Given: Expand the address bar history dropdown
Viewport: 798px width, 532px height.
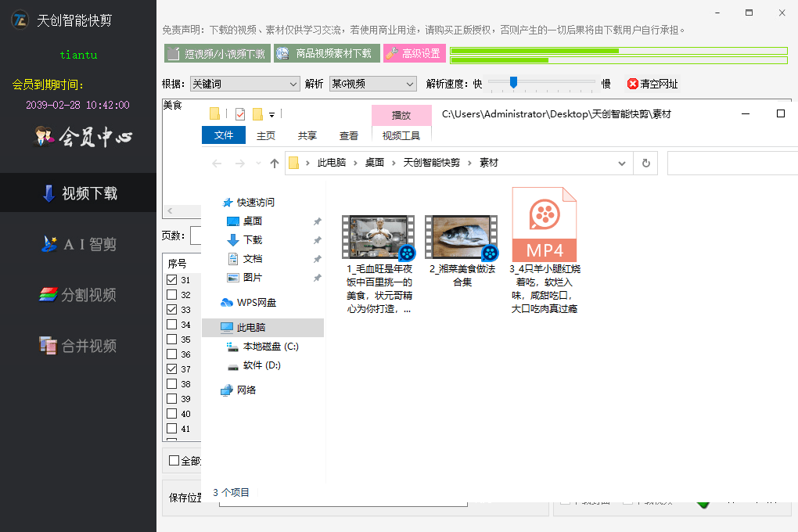Looking at the screenshot, I should [621, 164].
